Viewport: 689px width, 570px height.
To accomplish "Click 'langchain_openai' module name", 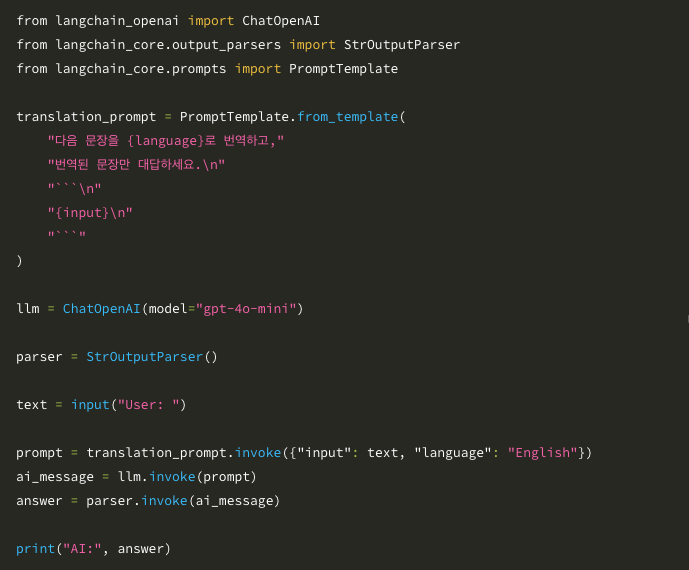I will pyautogui.click(x=117, y=21).
